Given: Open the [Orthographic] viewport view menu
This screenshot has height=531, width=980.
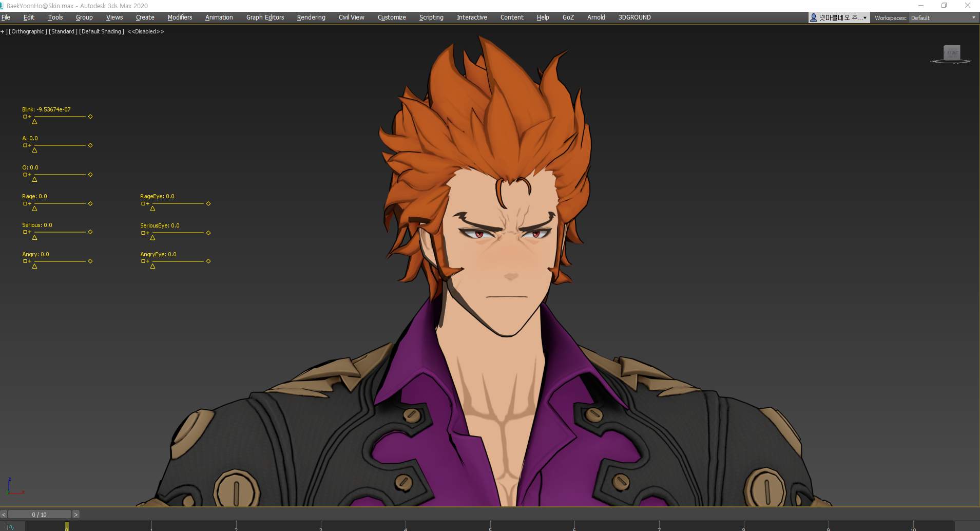Looking at the screenshot, I should point(28,32).
